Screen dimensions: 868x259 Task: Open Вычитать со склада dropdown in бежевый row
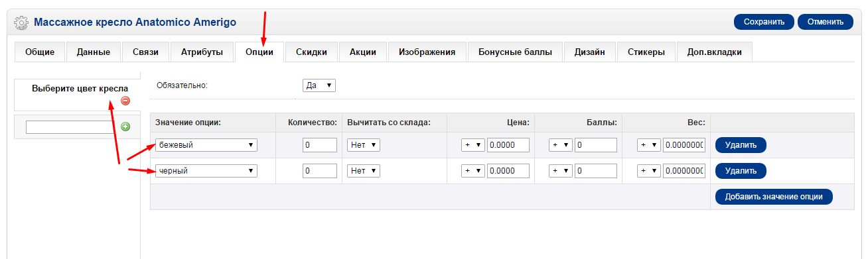(x=364, y=145)
